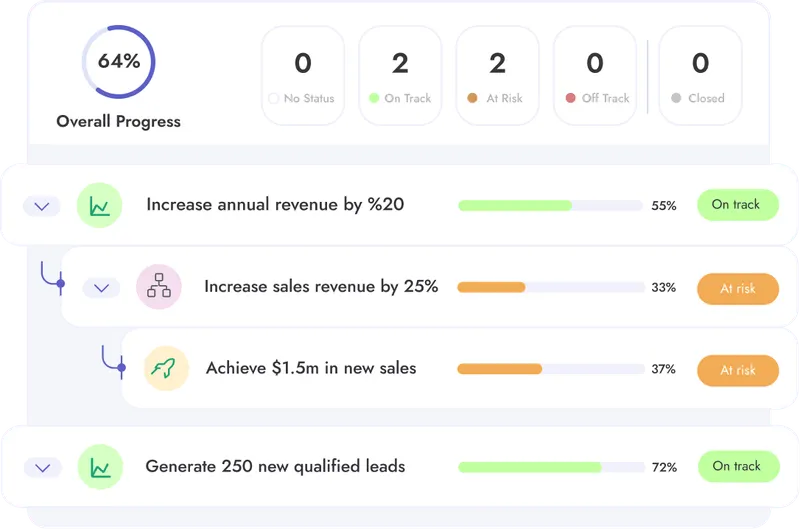Click the 37% progress bar for new sales
The width and height of the screenshot is (800, 529).
point(551,369)
